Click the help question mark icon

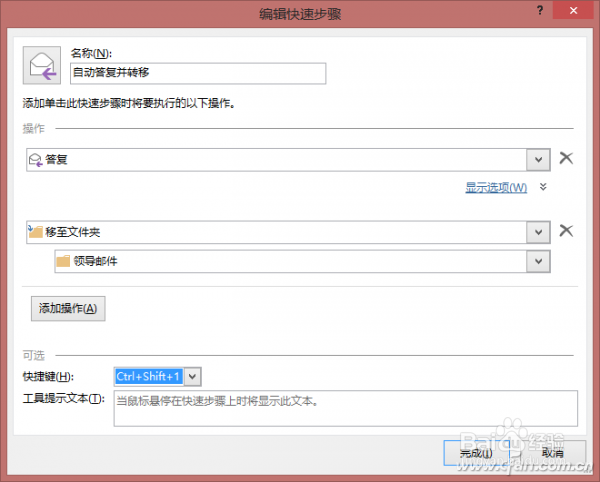(x=540, y=10)
